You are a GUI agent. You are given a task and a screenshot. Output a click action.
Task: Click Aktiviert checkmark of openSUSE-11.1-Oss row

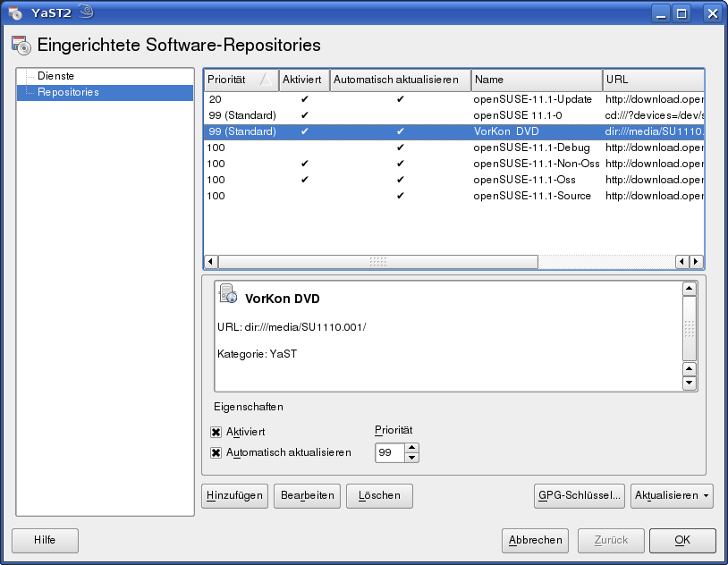(305, 179)
